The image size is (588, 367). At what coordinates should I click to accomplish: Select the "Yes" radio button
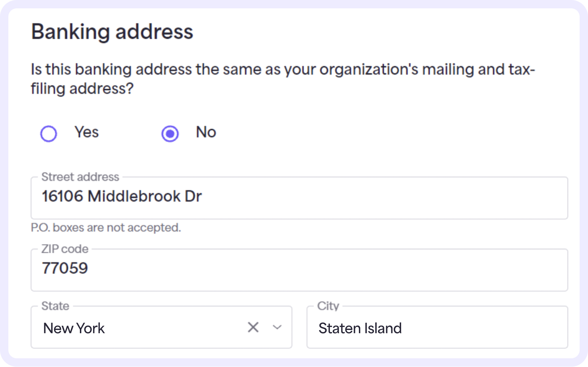(x=48, y=134)
